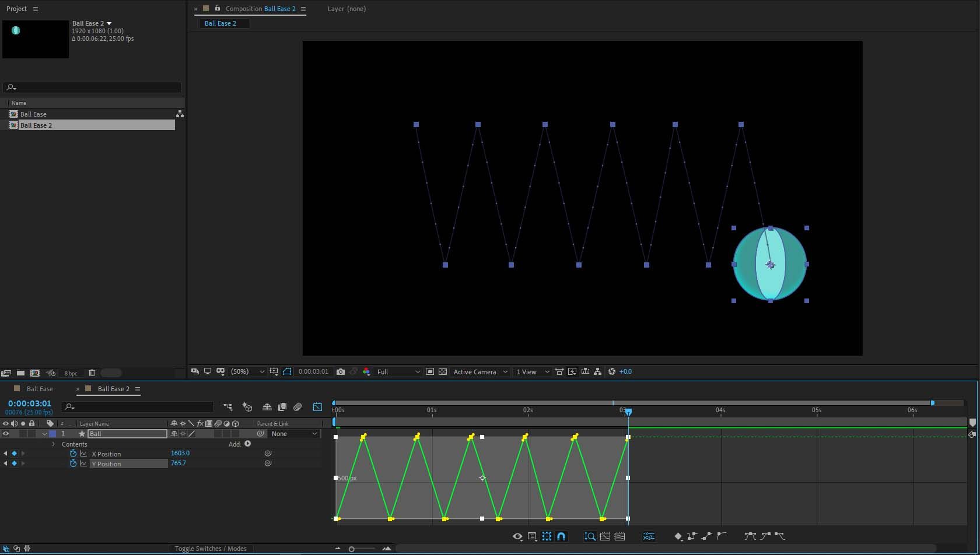Click Auto-zoom graph height icon
This screenshot has height=555, width=980.
[x=590, y=536]
